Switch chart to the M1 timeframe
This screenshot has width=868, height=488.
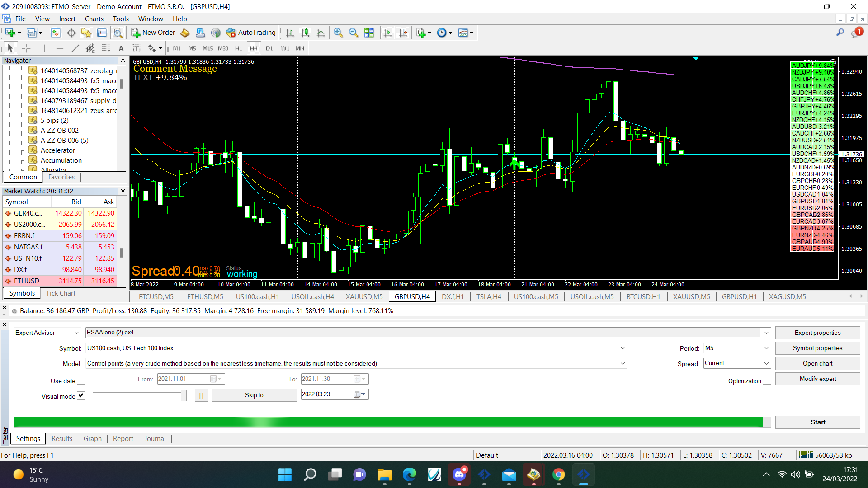(176, 48)
